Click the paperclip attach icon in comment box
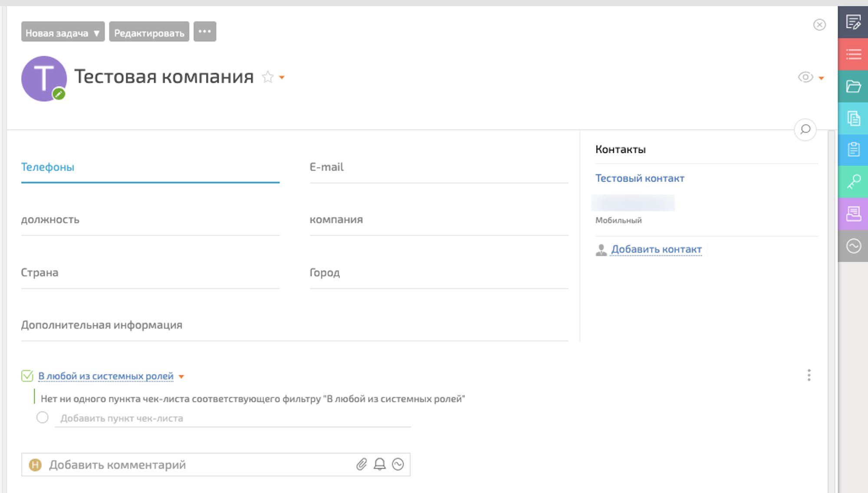The height and width of the screenshot is (493, 868). pos(362,464)
